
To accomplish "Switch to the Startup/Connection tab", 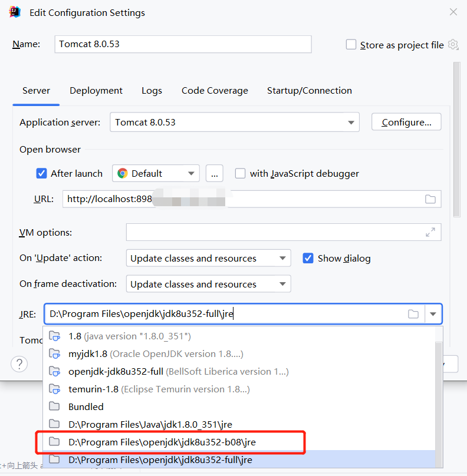I will pos(310,91).
